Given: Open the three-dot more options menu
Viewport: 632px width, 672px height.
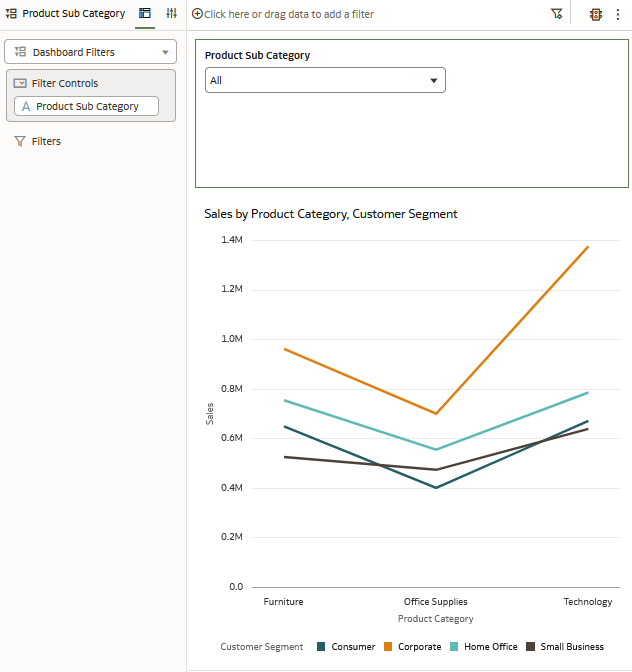Looking at the screenshot, I should pyautogui.click(x=617, y=14).
